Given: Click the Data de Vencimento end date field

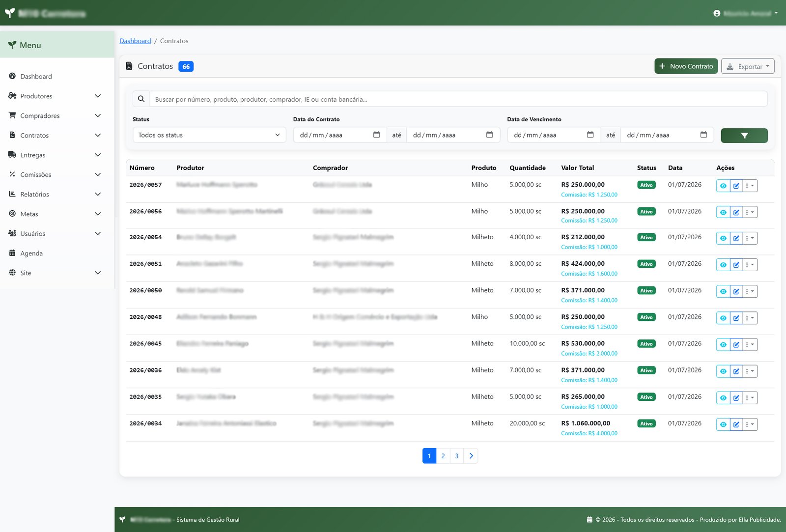Looking at the screenshot, I should [667, 135].
